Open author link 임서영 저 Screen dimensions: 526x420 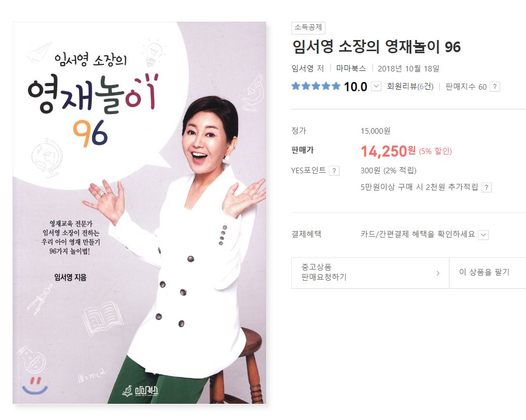coord(308,68)
